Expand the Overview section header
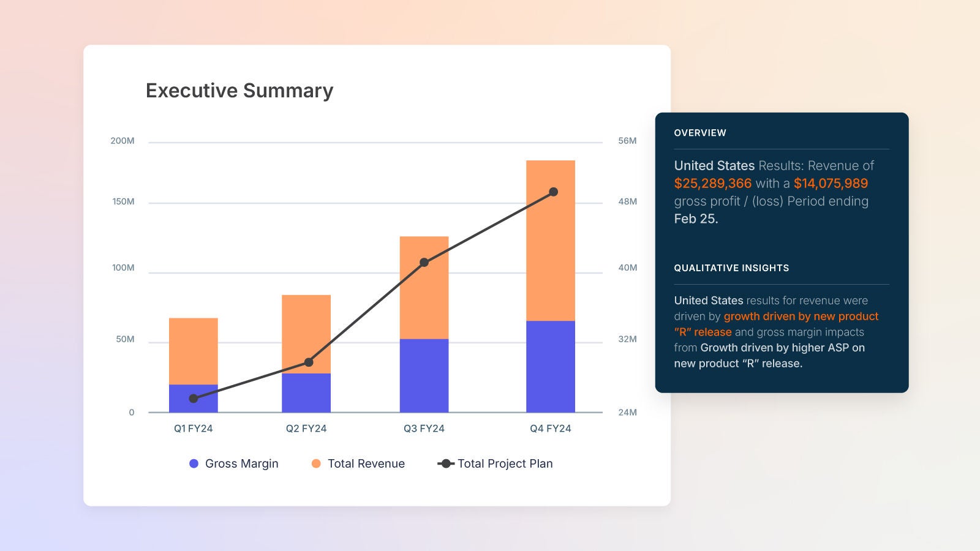This screenshot has height=551, width=980. point(700,133)
